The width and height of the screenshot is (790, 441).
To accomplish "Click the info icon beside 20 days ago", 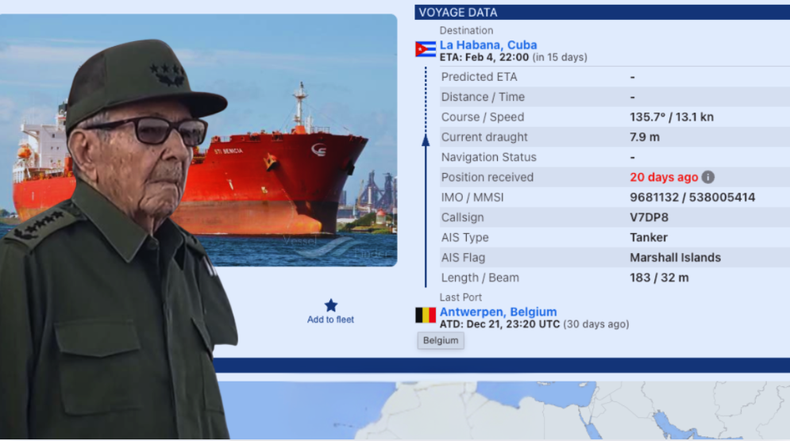I will click(708, 177).
